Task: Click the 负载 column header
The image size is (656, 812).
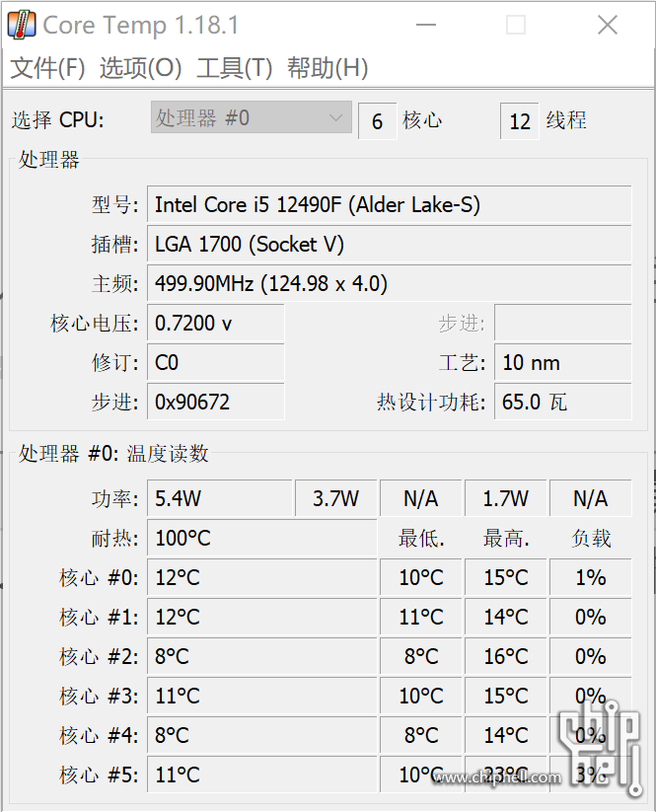Action: [591, 539]
